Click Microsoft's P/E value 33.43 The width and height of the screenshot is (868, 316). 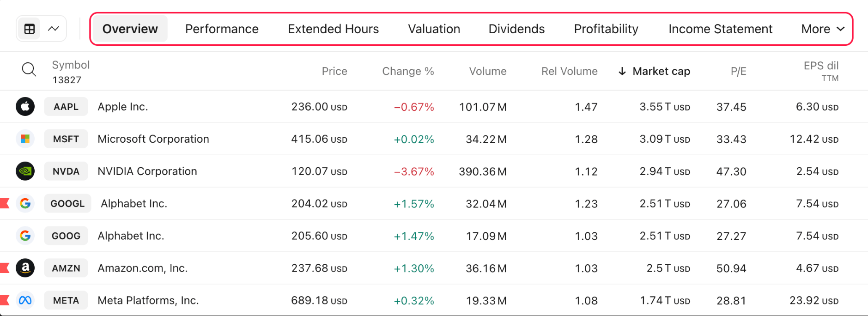click(x=731, y=139)
